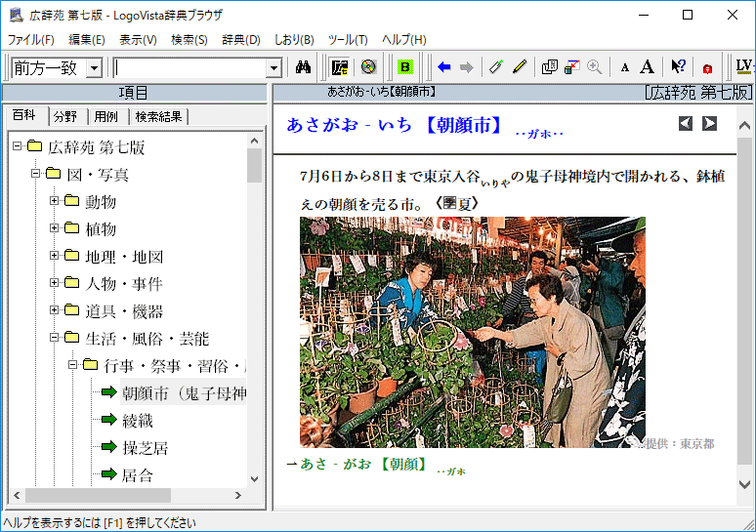
Task: Open the 表示(V) menu
Action: point(138,39)
